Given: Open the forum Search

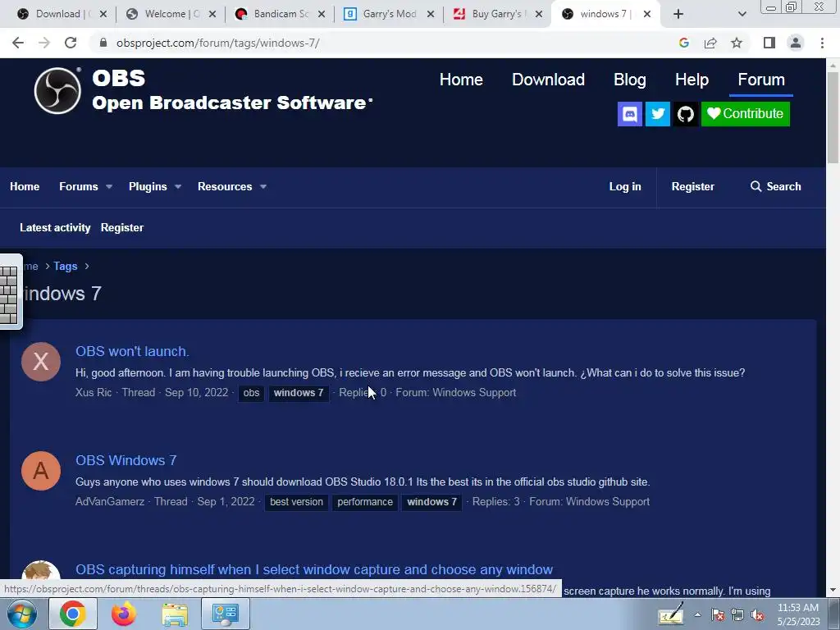Looking at the screenshot, I should tap(776, 186).
